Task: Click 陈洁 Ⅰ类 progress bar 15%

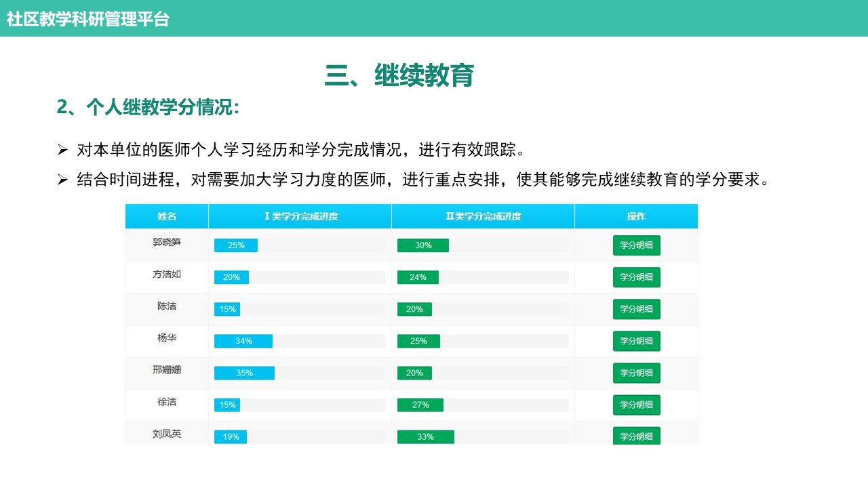Action: click(x=227, y=309)
